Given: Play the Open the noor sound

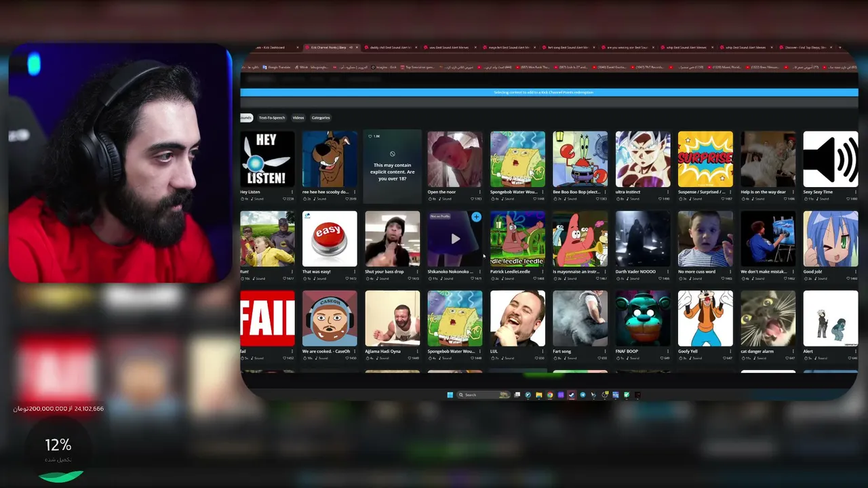Looking at the screenshot, I should tap(455, 159).
